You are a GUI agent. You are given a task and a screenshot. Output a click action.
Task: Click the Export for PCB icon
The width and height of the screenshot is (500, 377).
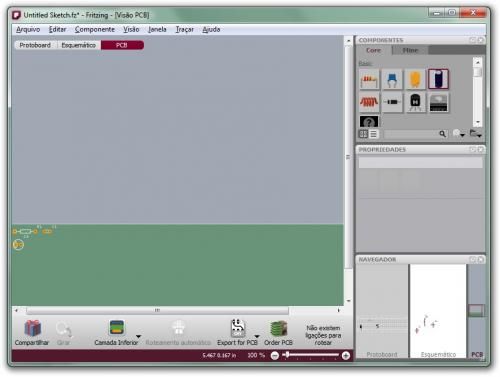(x=237, y=328)
